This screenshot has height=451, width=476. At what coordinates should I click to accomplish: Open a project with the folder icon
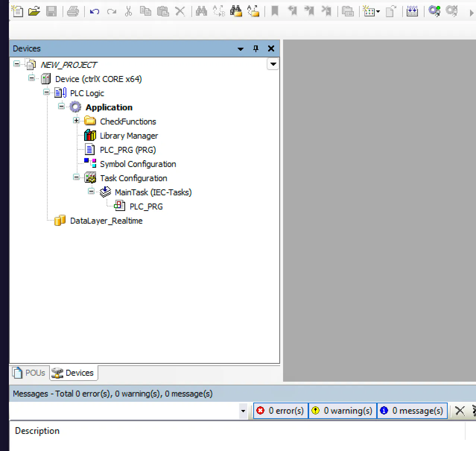point(34,12)
